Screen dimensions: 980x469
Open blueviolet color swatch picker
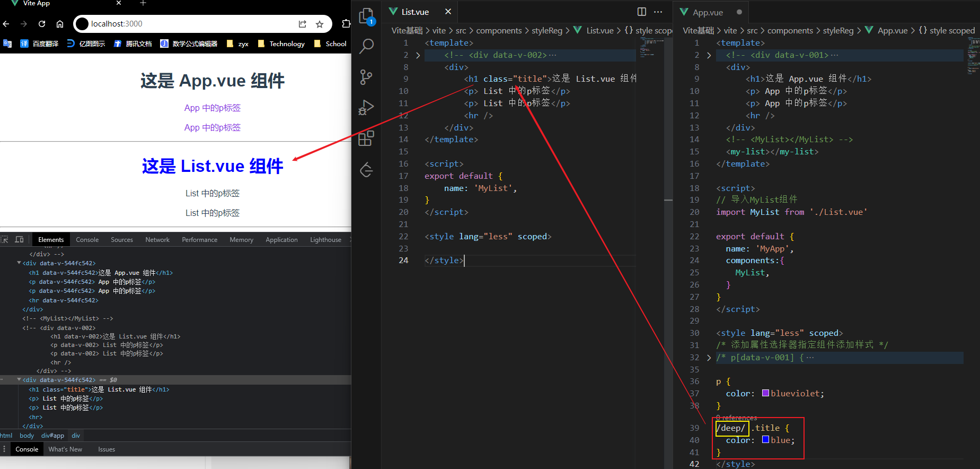pos(765,393)
